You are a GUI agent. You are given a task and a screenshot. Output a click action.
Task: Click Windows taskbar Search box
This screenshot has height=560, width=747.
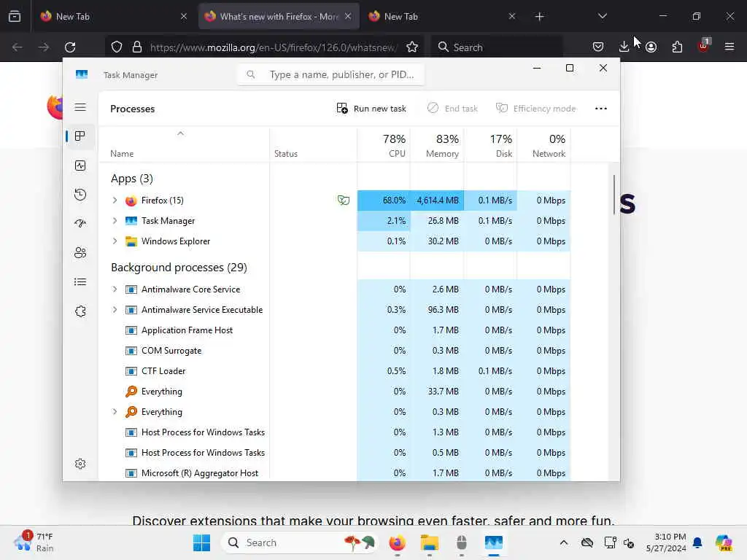[299, 542]
